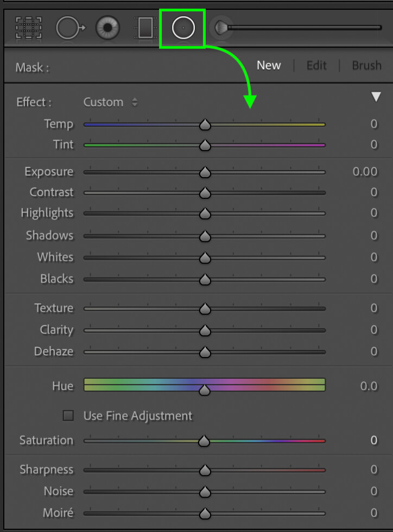Image resolution: width=393 pixels, height=532 pixels.
Task: Click the Hue value 0.0 field
Action: tap(369, 386)
